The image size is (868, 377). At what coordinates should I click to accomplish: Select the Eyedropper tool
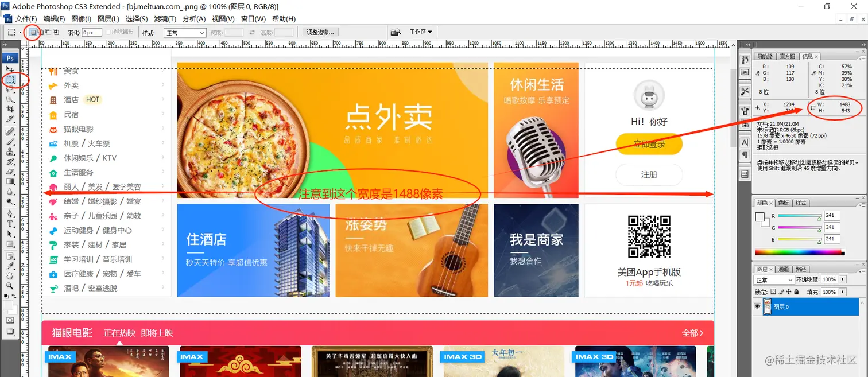10,266
